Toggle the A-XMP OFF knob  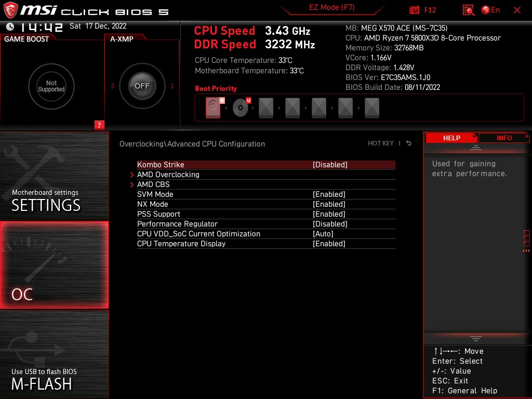(x=142, y=86)
